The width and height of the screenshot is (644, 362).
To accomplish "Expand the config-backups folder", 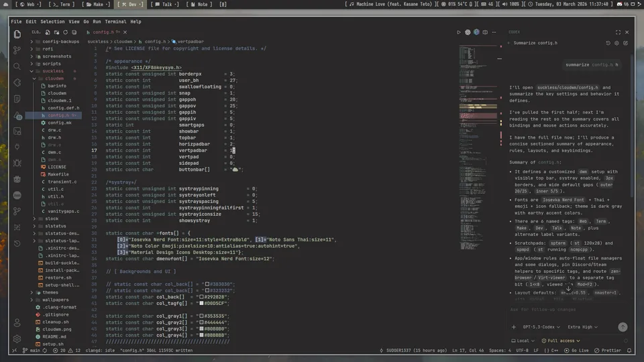I will 55,42.
